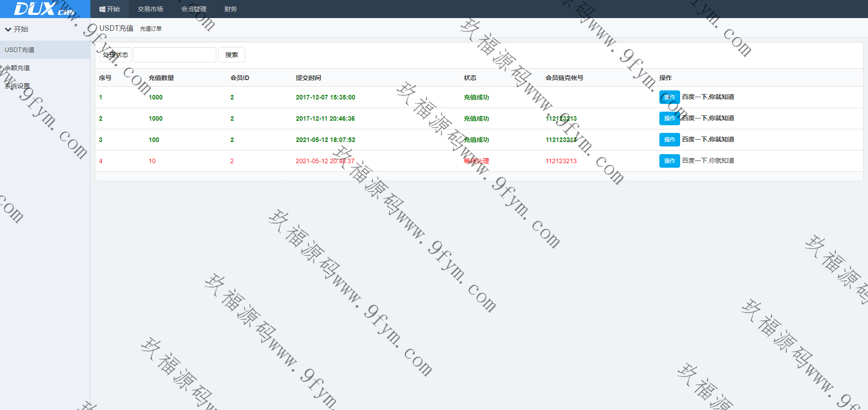Click the search keyword input field
The width and height of the screenshot is (868, 410).
tap(175, 55)
